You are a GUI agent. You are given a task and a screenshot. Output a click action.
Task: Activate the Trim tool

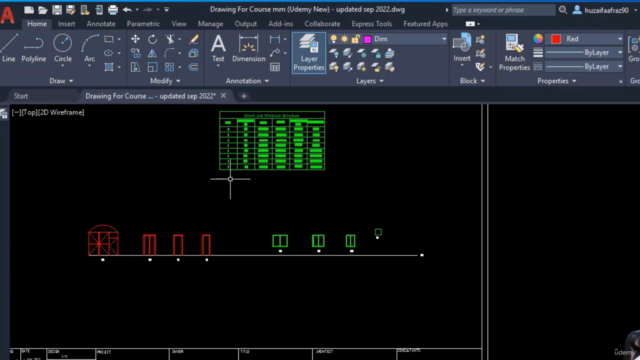coord(170,39)
